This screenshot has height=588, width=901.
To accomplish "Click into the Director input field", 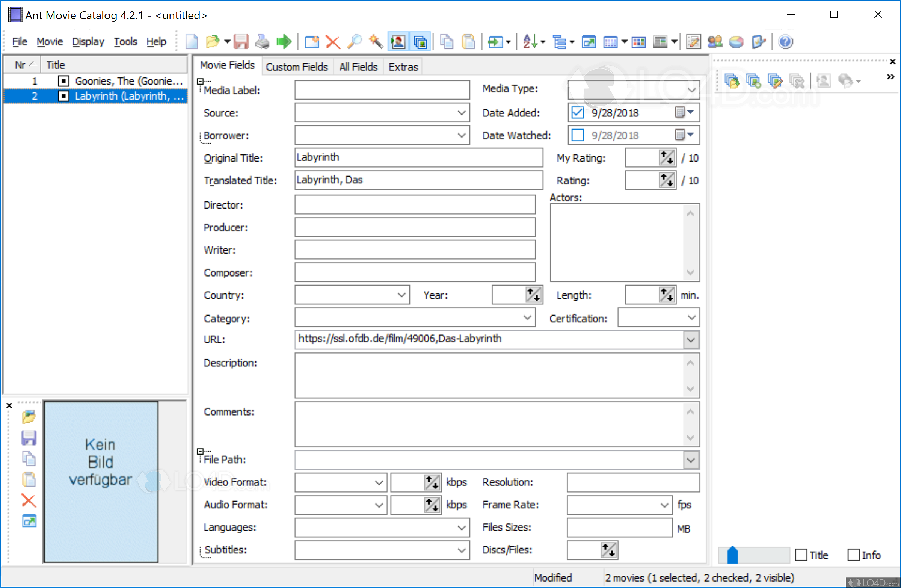I will (415, 205).
